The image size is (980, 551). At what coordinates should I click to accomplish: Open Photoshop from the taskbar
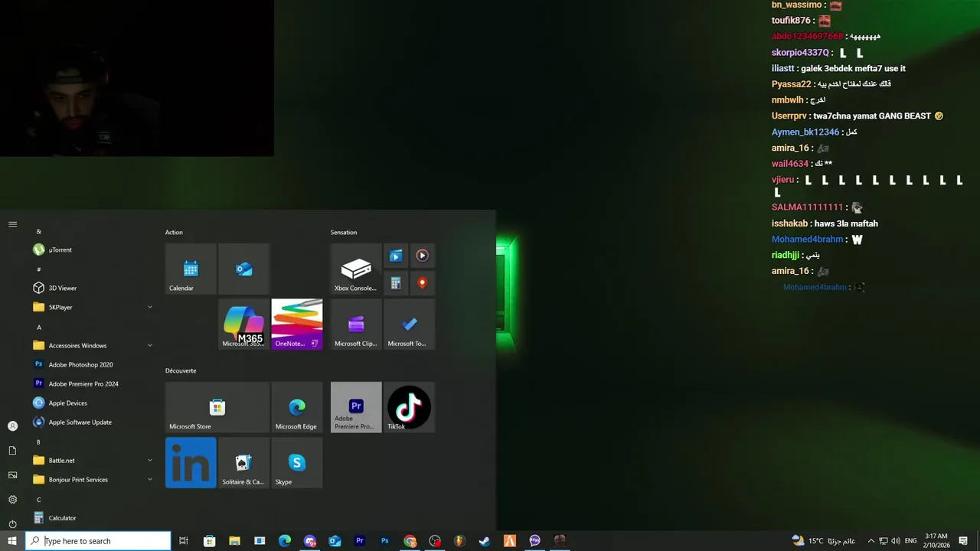[385, 541]
